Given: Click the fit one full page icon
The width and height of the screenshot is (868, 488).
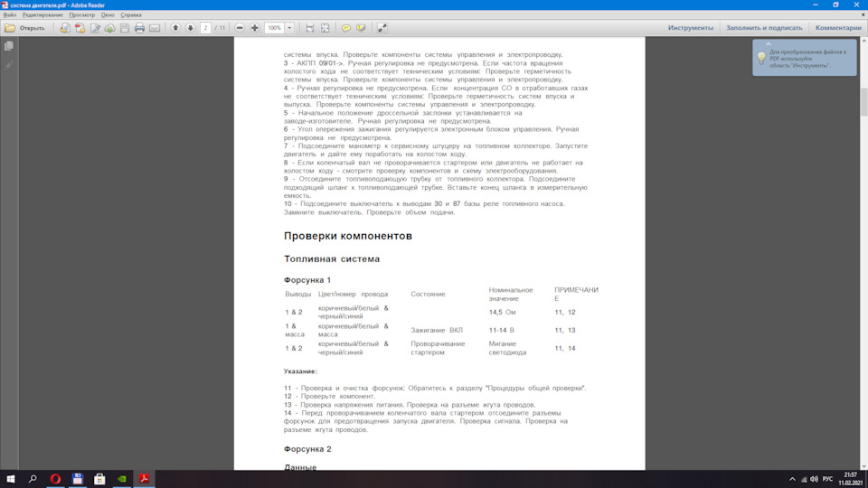Looking at the screenshot, I should coord(325,28).
